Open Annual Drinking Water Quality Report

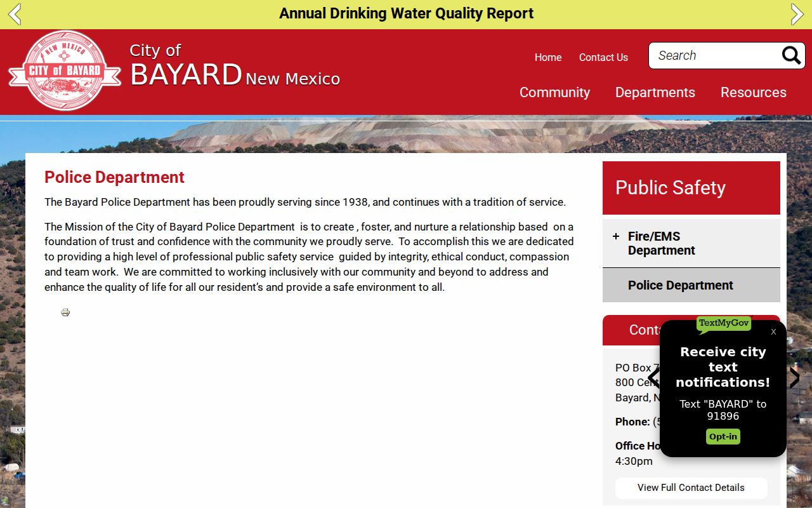pos(406,13)
